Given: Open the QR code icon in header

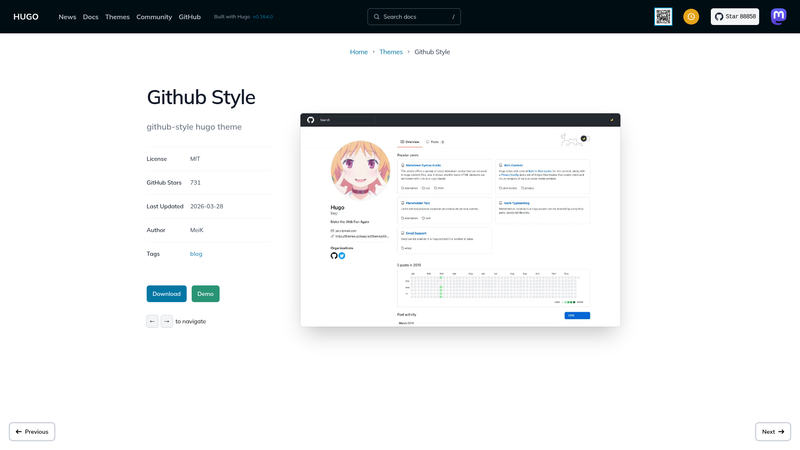Looking at the screenshot, I should pyautogui.click(x=663, y=17).
